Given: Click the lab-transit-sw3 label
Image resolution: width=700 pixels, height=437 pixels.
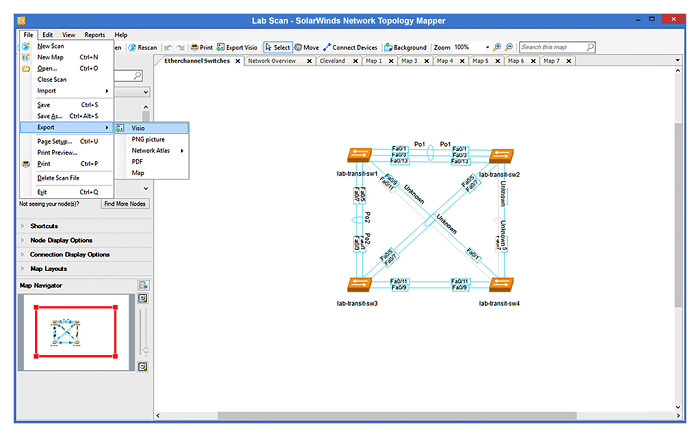Looking at the screenshot, I should 357,304.
